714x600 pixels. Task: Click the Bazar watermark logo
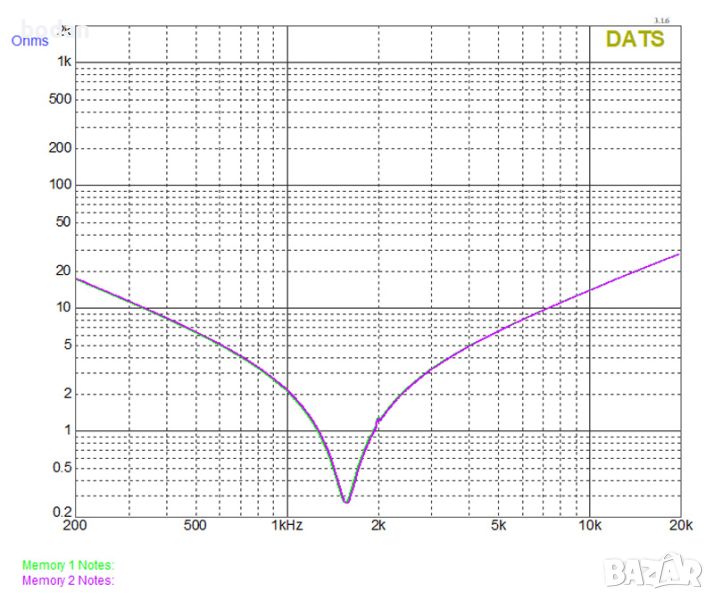pyautogui.click(x=654, y=572)
